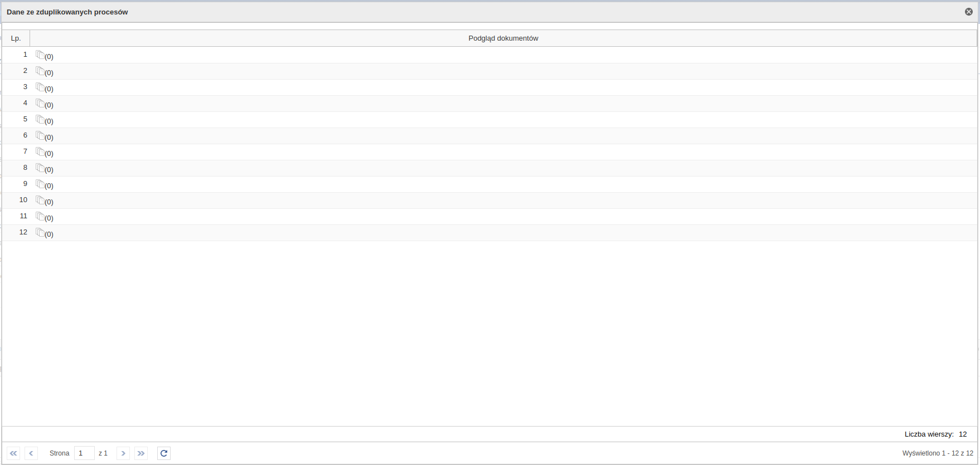Open documents preview icon in row 4

click(x=40, y=103)
